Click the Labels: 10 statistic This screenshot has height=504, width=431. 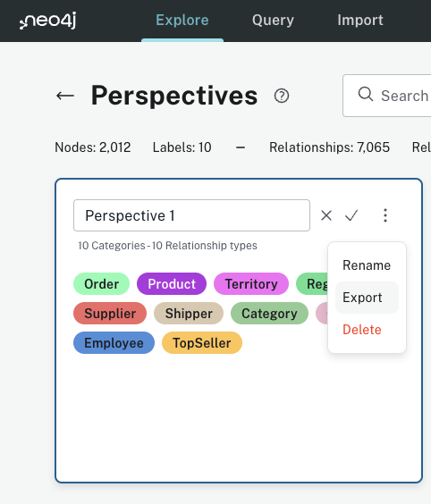(182, 147)
